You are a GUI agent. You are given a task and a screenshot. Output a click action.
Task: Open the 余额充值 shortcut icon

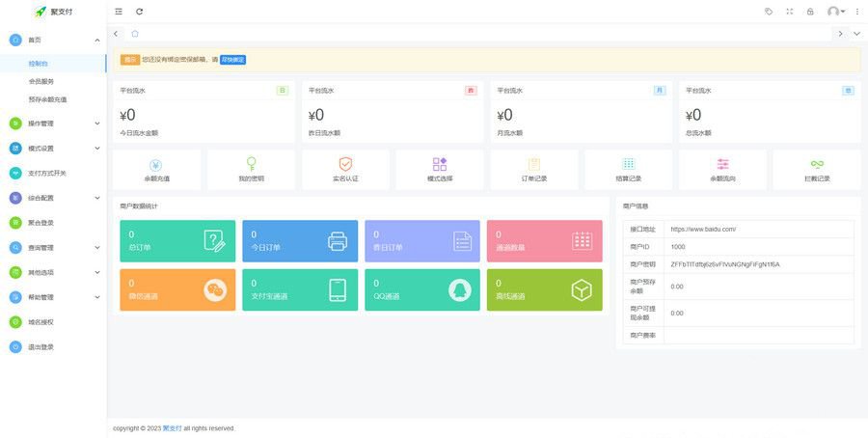pyautogui.click(x=156, y=165)
